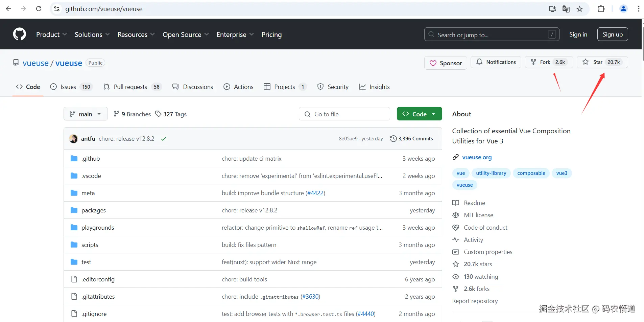644x322 pixels.
Task: Open the Pull requests tab
Action: pyautogui.click(x=133, y=87)
